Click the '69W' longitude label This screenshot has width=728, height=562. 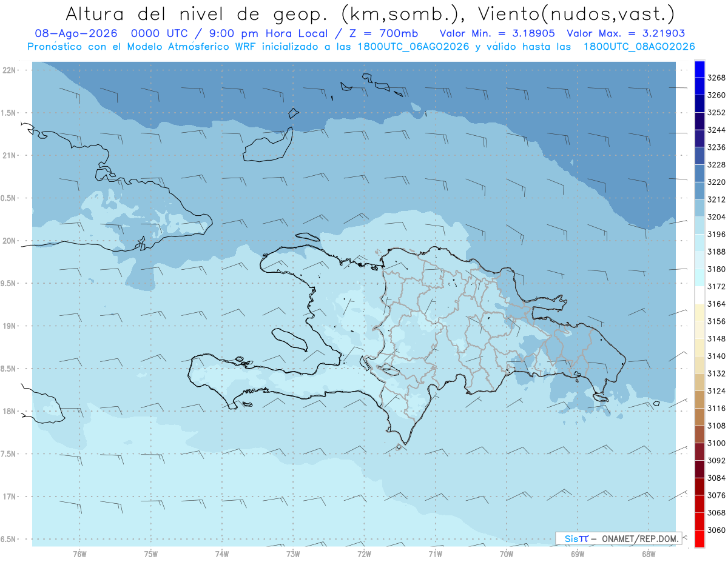tap(578, 554)
